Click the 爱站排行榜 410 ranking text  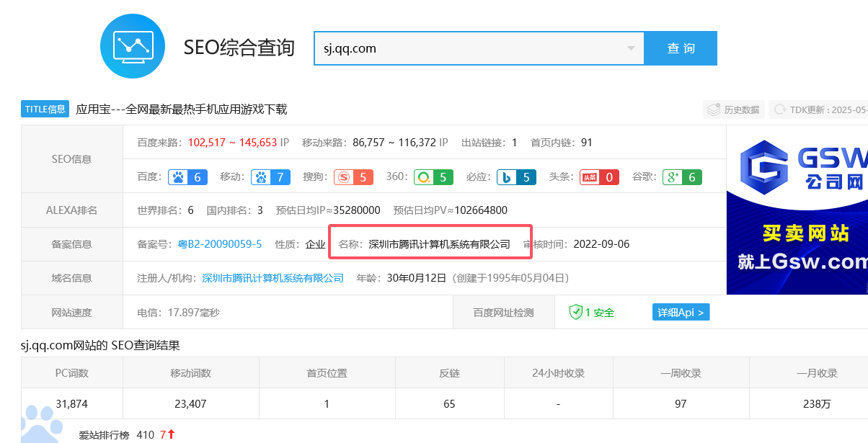point(117,434)
